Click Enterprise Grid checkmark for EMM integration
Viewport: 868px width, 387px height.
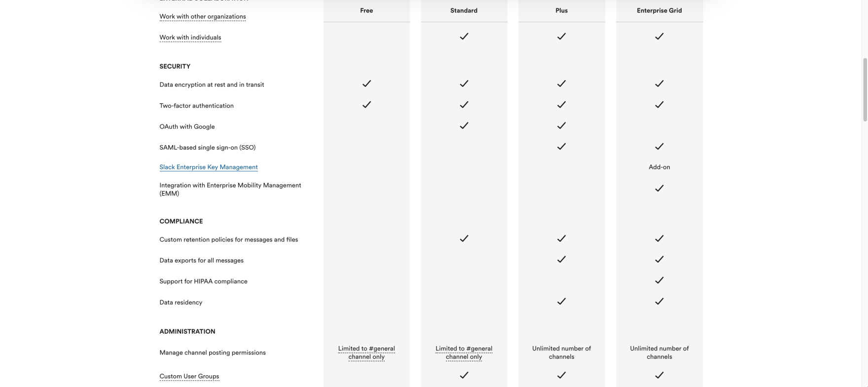coord(659,189)
